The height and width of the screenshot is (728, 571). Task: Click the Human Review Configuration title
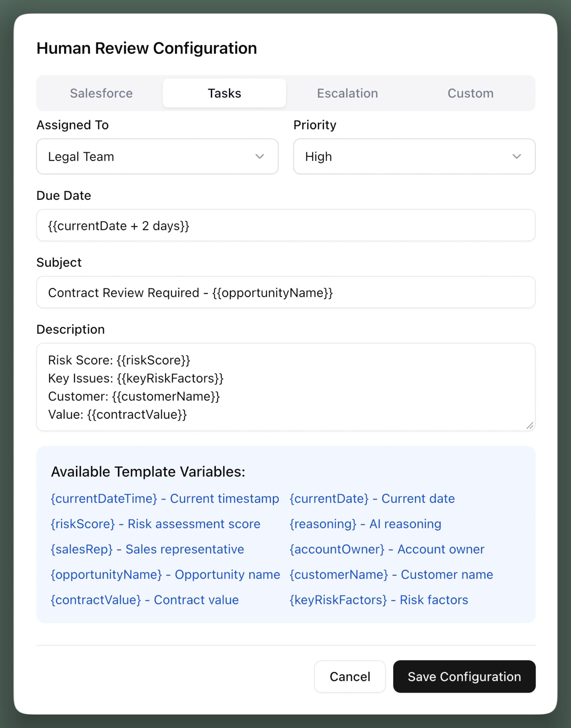click(147, 48)
